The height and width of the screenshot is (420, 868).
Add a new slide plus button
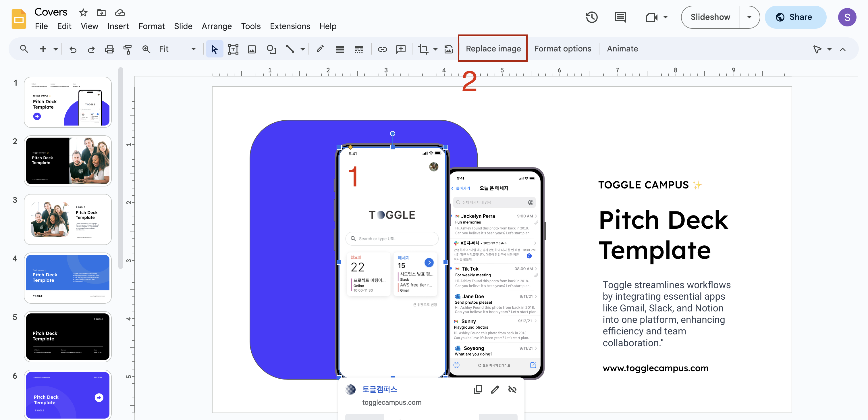(43, 49)
